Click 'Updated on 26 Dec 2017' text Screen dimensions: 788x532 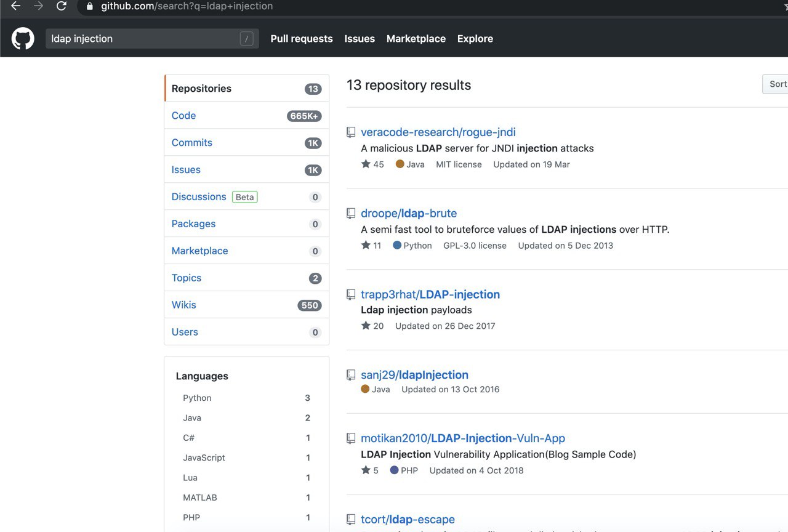click(445, 326)
